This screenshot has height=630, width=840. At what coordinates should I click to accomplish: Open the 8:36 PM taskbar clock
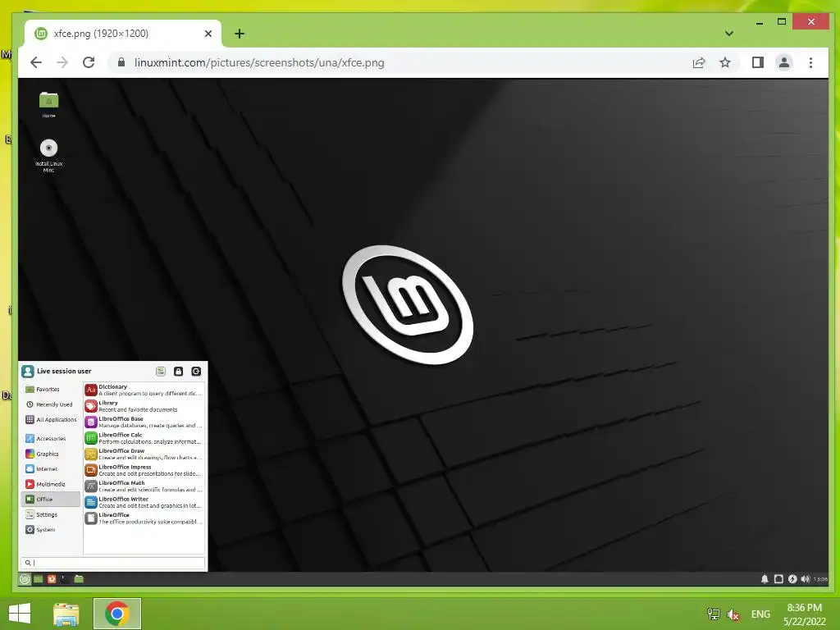pyautogui.click(x=805, y=614)
